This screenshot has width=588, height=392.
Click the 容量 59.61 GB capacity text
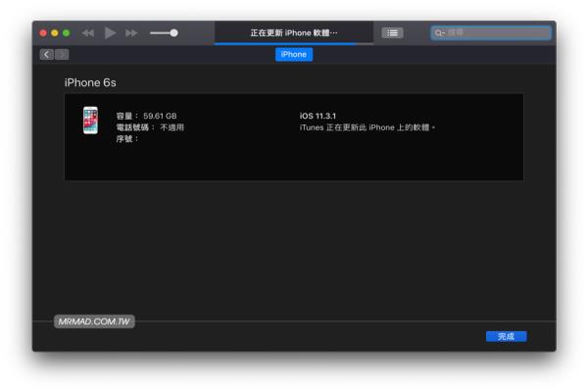point(146,116)
